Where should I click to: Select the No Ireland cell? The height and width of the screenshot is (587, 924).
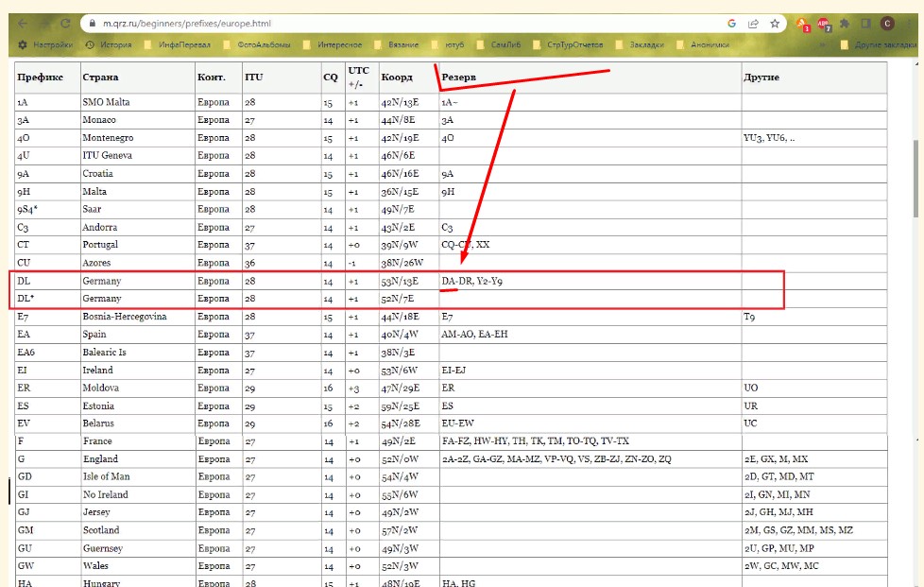click(139, 494)
